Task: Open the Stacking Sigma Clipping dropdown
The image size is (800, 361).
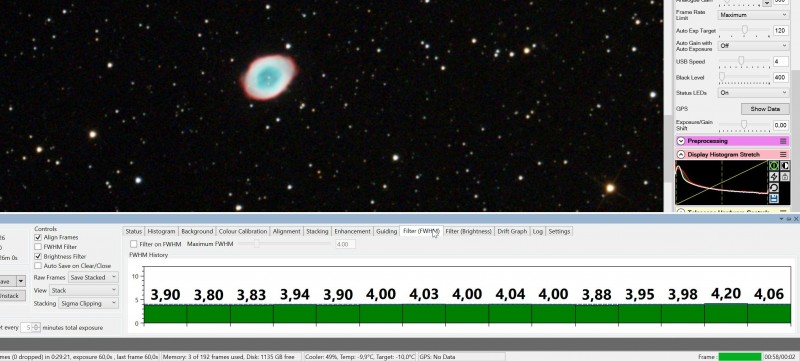Action: [x=88, y=303]
